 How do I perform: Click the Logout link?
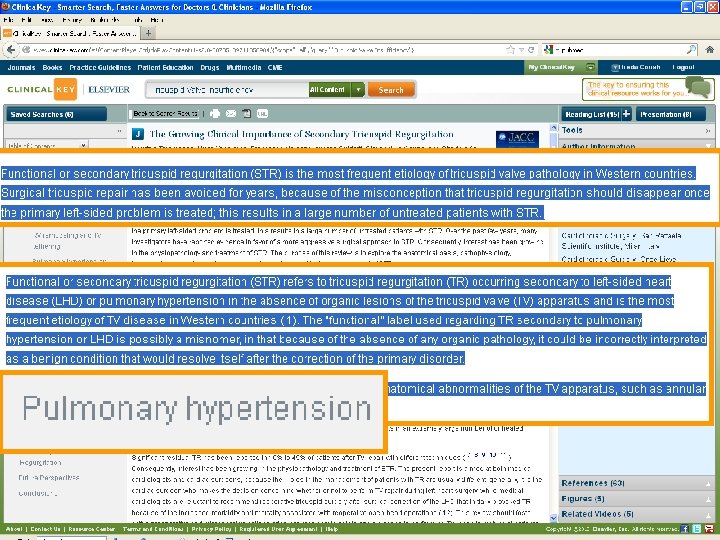[683, 68]
